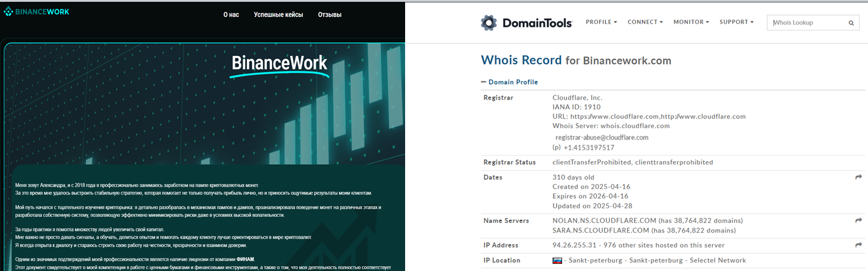
Task: Click the IP address 94.26.255.31
Action: click(574, 245)
